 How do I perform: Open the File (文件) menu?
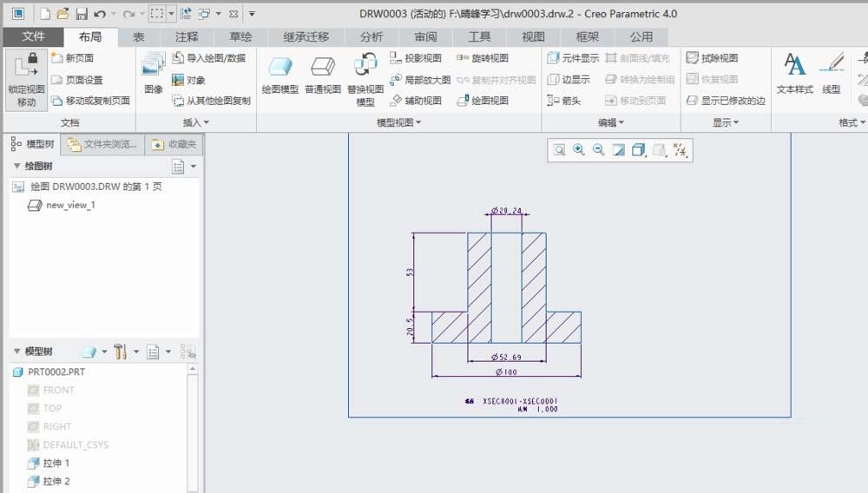coord(33,36)
